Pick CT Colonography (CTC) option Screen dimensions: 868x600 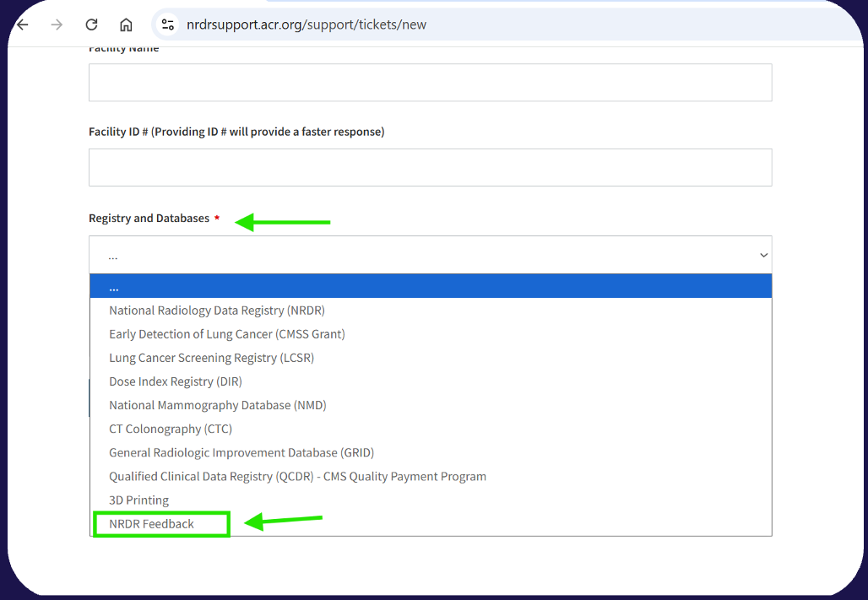click(x=431, y=429)
